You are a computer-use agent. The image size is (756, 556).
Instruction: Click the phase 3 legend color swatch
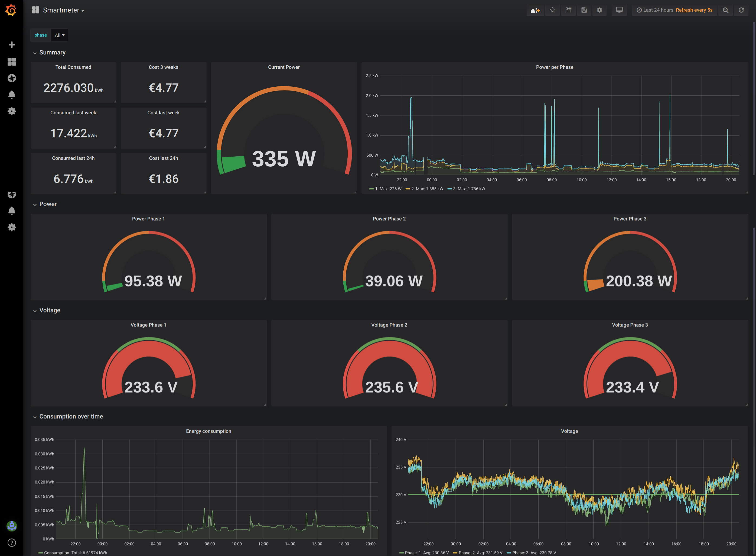(x=449, y=189)
